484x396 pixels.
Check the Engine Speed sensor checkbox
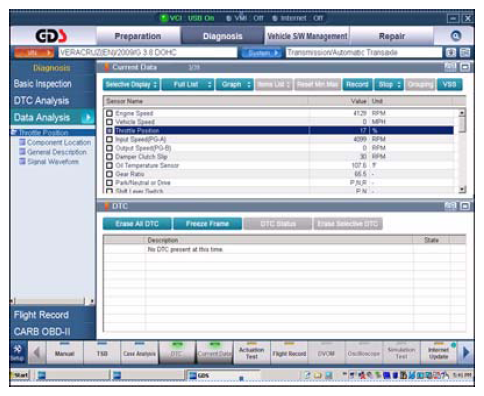pyautogui.click(x=109, y=113)
